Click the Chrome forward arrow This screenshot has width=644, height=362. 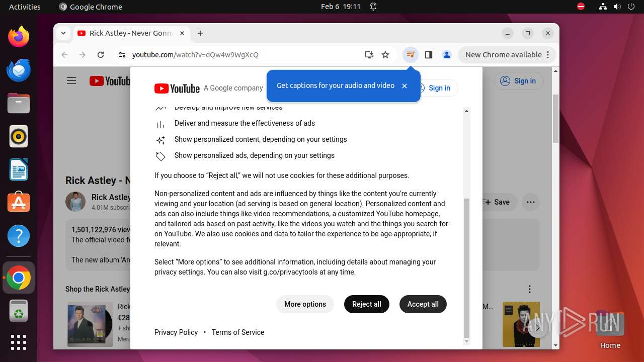coord(83,55)
